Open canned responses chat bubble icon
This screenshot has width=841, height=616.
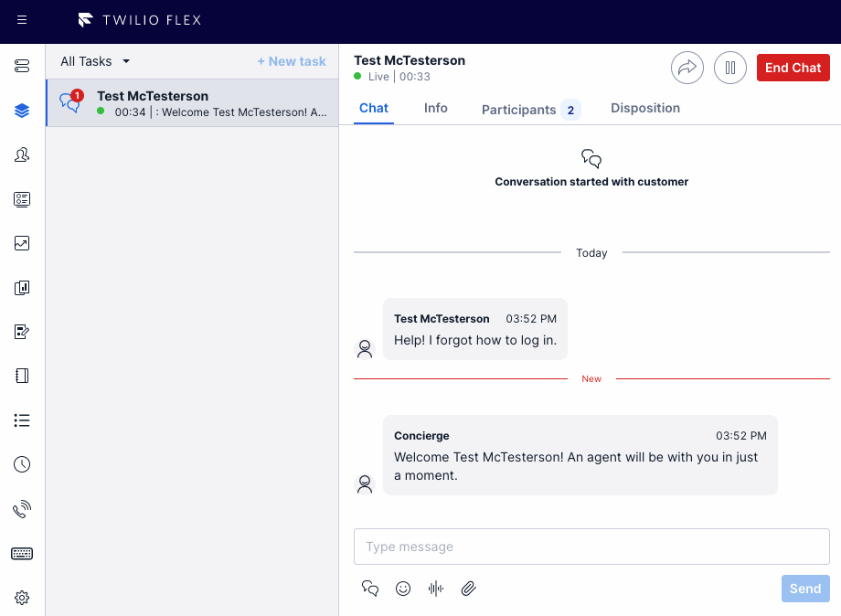coord(370,589)
